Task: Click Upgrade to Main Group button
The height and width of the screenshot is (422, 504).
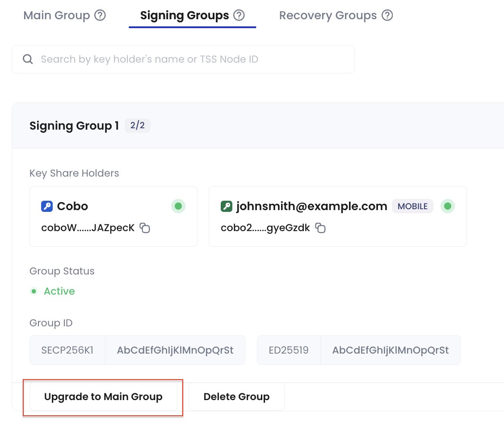Action: (103, 397)
